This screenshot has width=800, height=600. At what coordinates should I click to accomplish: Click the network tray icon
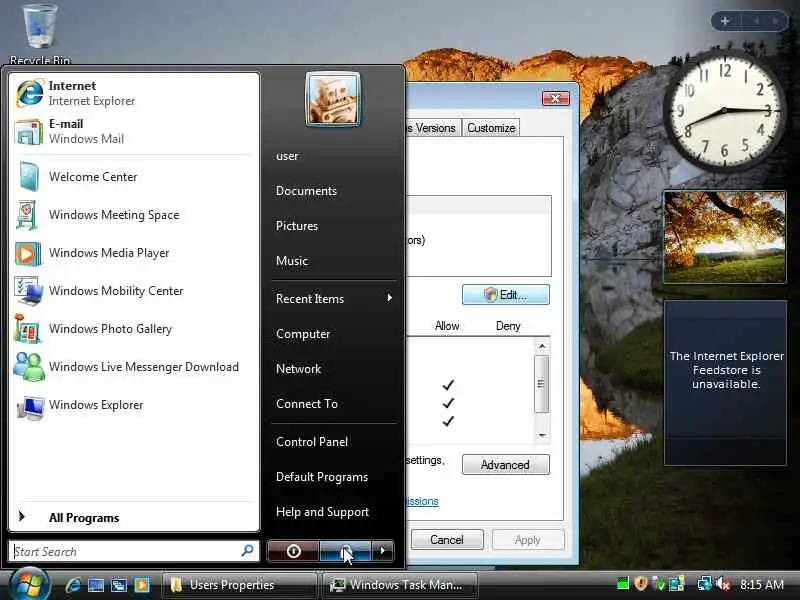705,584
